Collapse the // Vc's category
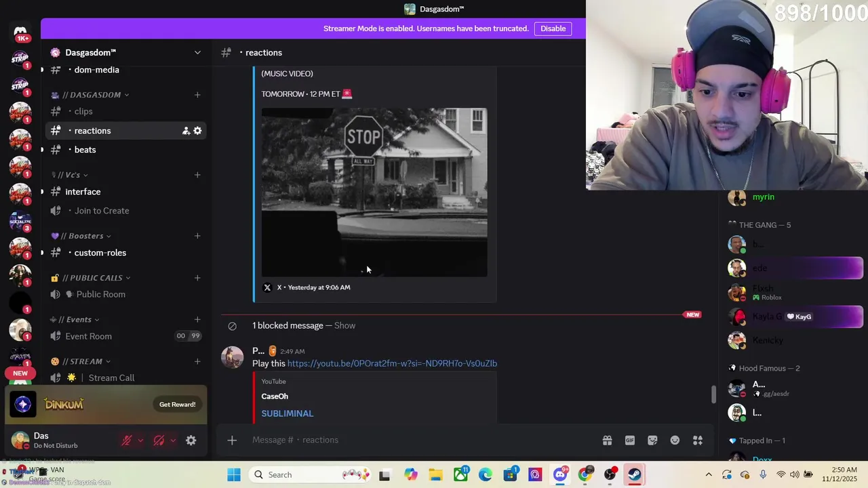The height and width of the screenshot is (488, 868). (x=70, y=175)
